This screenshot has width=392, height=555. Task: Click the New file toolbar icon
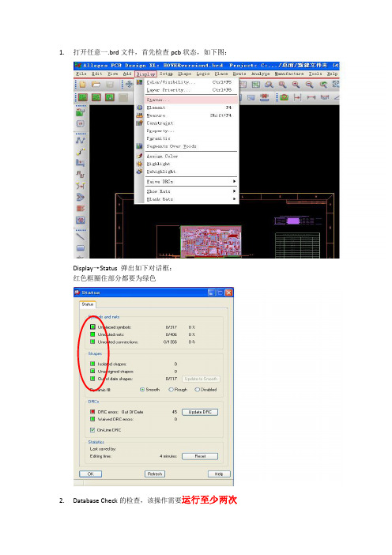[x=82, y=85]
